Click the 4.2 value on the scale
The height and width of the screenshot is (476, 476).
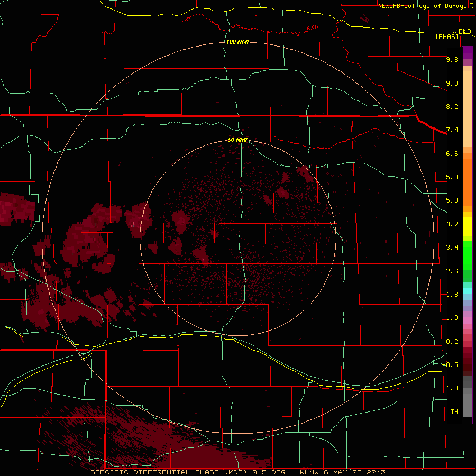tap(452, 224)
